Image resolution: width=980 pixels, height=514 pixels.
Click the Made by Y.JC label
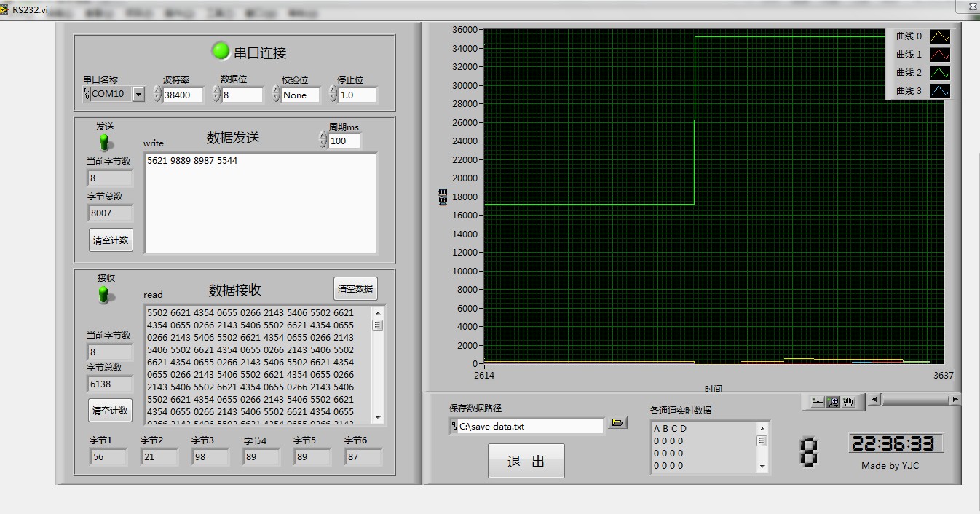(x=890, y=466)
